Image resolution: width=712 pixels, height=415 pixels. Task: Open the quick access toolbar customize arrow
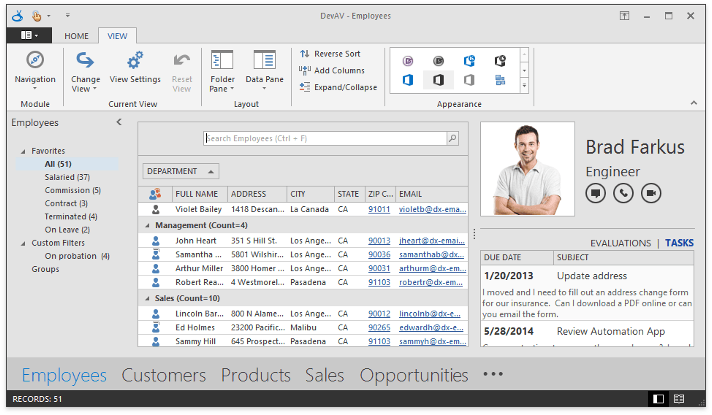tap(68, 16)
